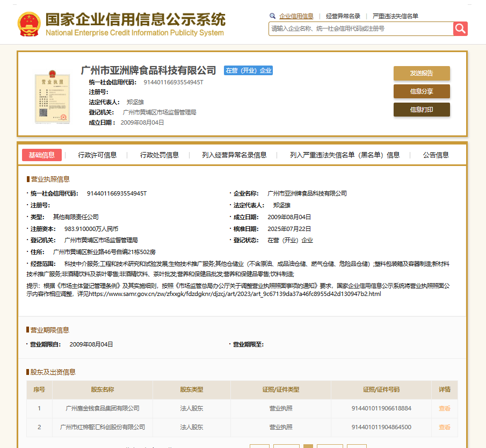Viewport: 486px width, 448px height.
Task: Click shareholder name 广州市红棉智汇科创股份有限公司
Action: 103,427
